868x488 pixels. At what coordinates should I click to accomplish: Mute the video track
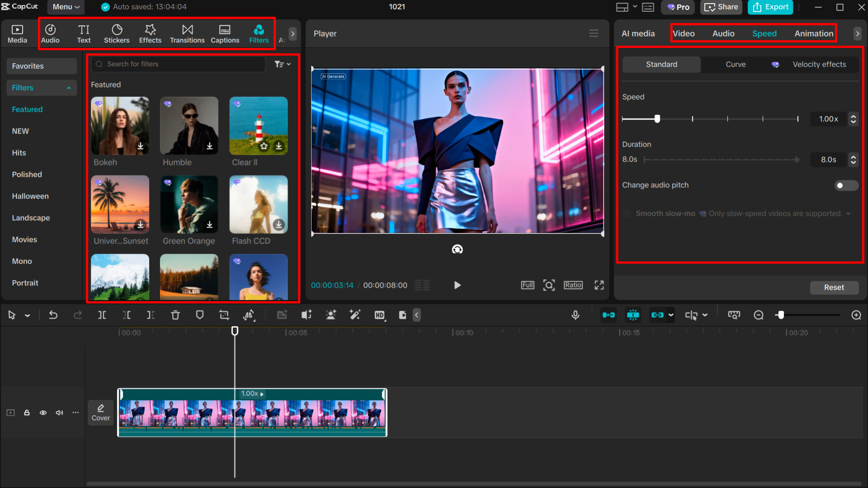point(59,412)
